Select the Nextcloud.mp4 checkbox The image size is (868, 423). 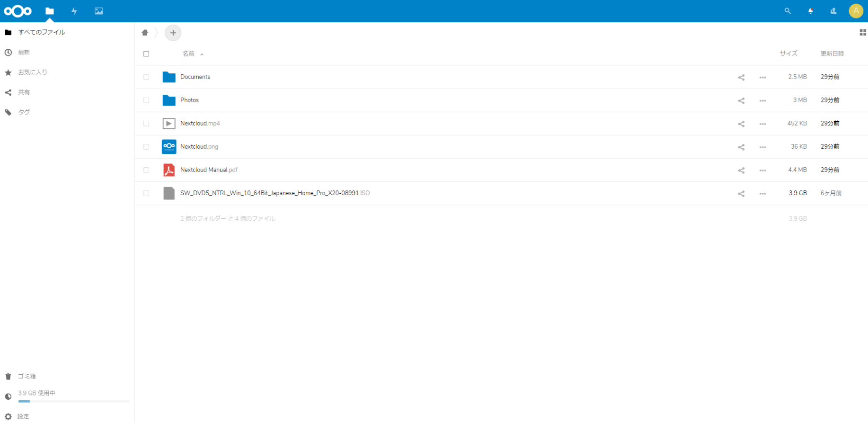146,124
